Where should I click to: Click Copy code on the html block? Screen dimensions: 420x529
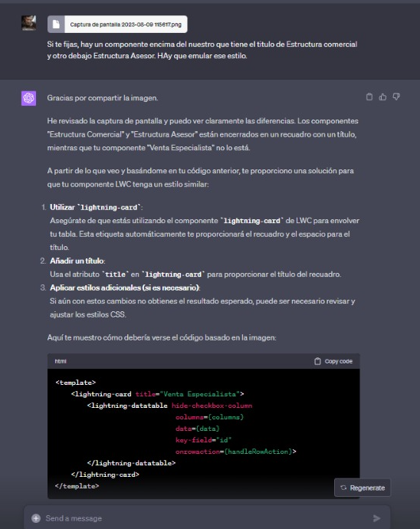point(333,361)
